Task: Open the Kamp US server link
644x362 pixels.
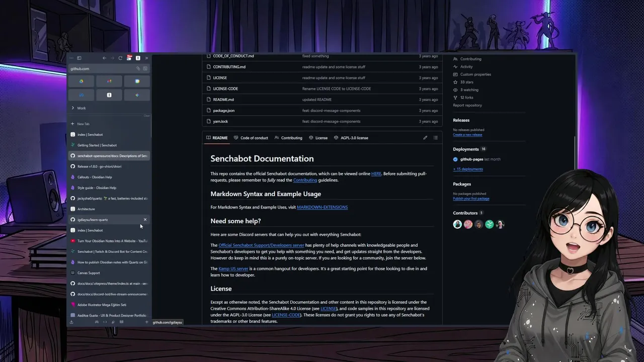Action: pyautogui.click(x=233, y=268)
